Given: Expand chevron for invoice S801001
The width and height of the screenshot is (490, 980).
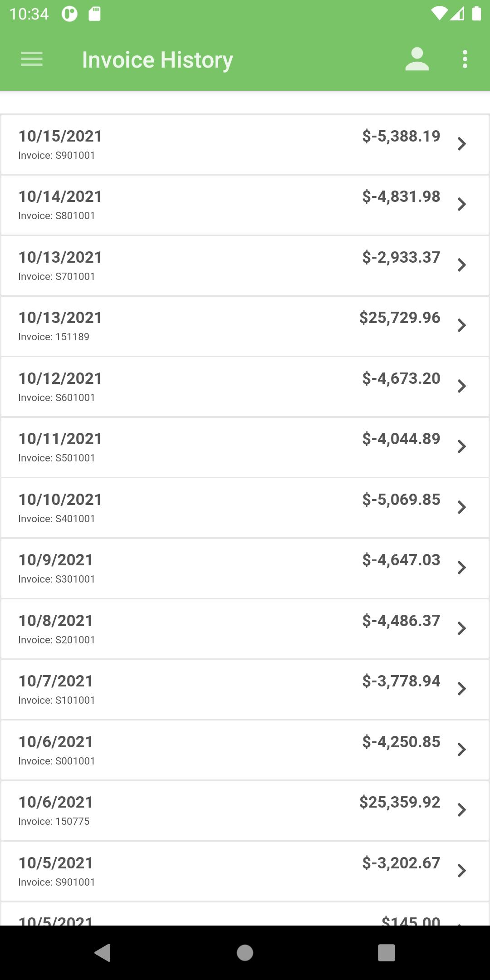Looking at the screenshot, I should [x=462, y=204].
